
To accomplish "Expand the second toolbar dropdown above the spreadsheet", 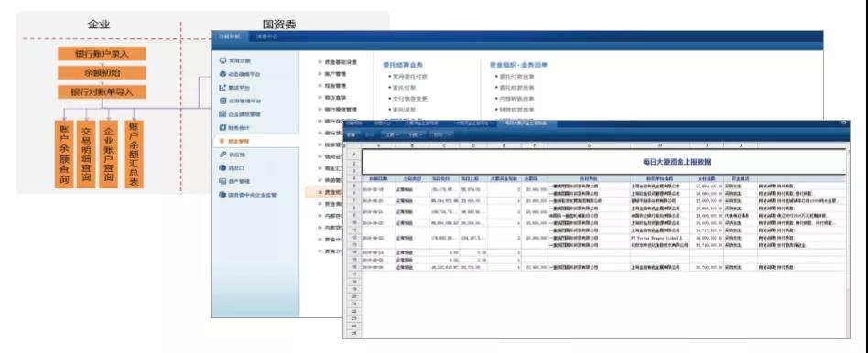I will coord(416,134).
